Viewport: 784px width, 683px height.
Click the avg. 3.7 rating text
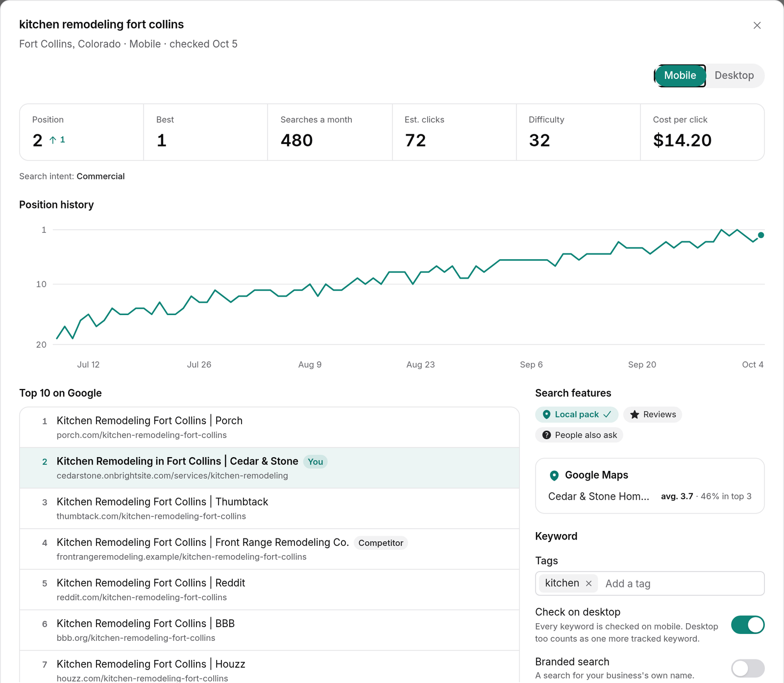[677, 496]
